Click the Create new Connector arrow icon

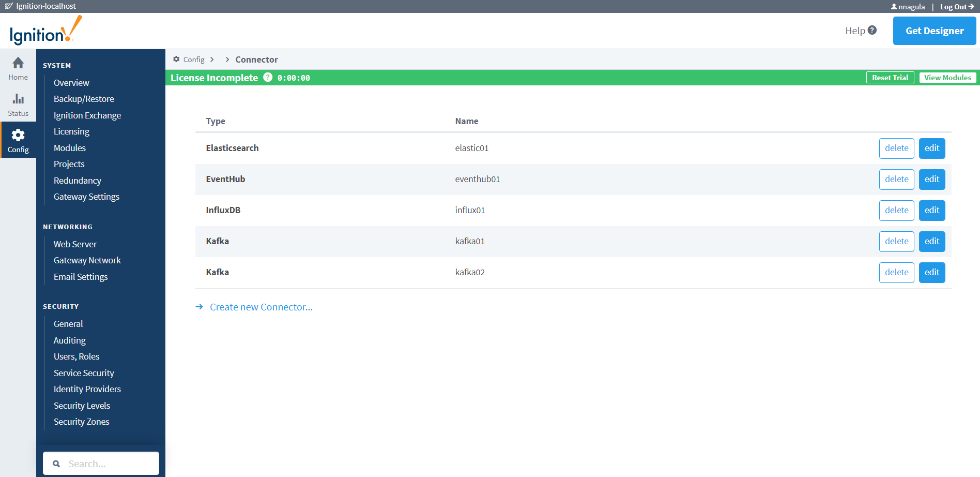coord(199,307)
